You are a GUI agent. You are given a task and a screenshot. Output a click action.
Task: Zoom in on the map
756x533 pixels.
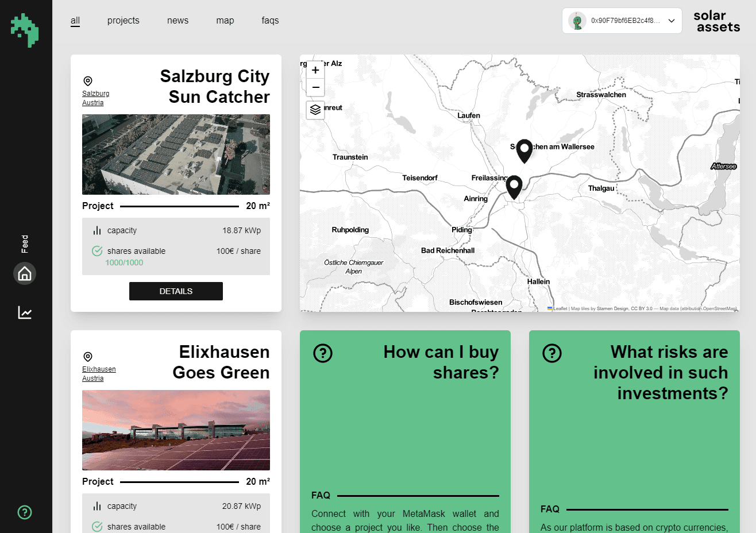(x=315, y=70)
